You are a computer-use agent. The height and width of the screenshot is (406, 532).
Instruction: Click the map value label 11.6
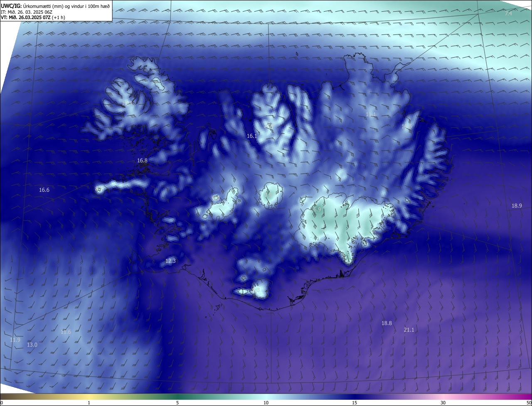(66, 332)
